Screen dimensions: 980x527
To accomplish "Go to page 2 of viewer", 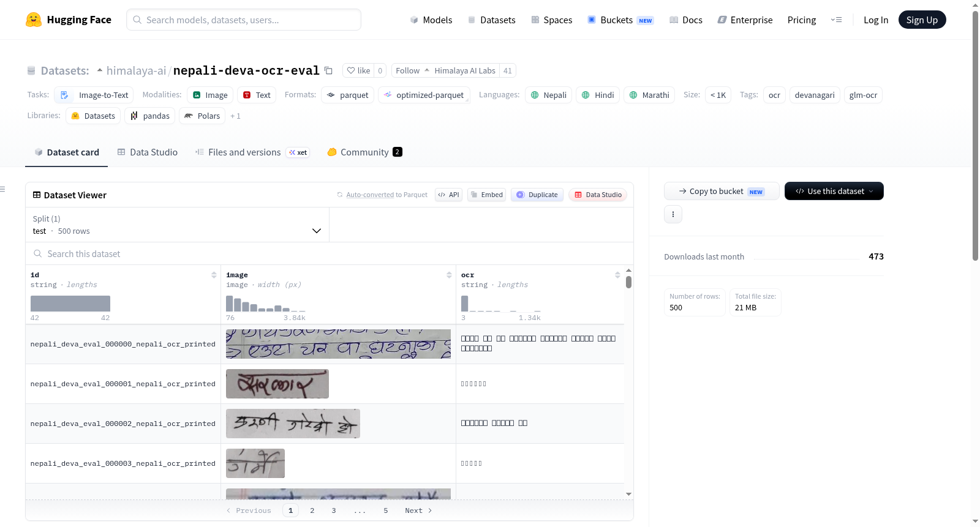I will coord(312,510).
